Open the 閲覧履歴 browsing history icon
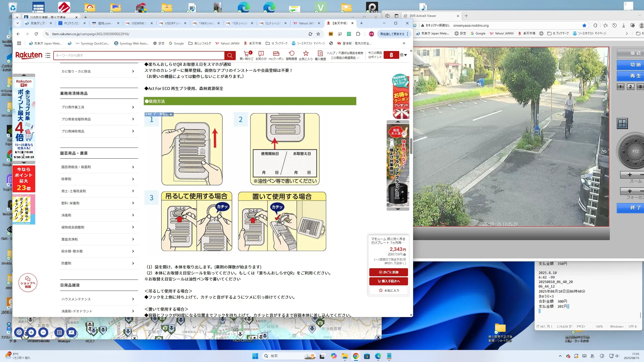Screen dimensions: 644x362 (x=291, y=54)
